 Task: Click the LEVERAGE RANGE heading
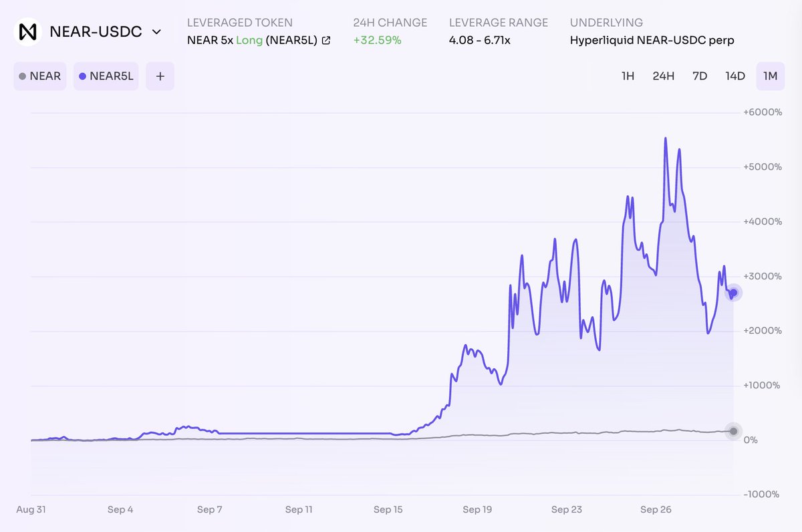499,23
